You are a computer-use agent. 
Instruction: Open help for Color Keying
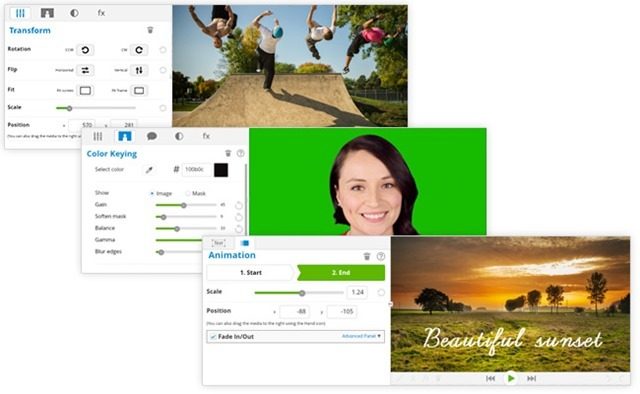tap(241, 153)
